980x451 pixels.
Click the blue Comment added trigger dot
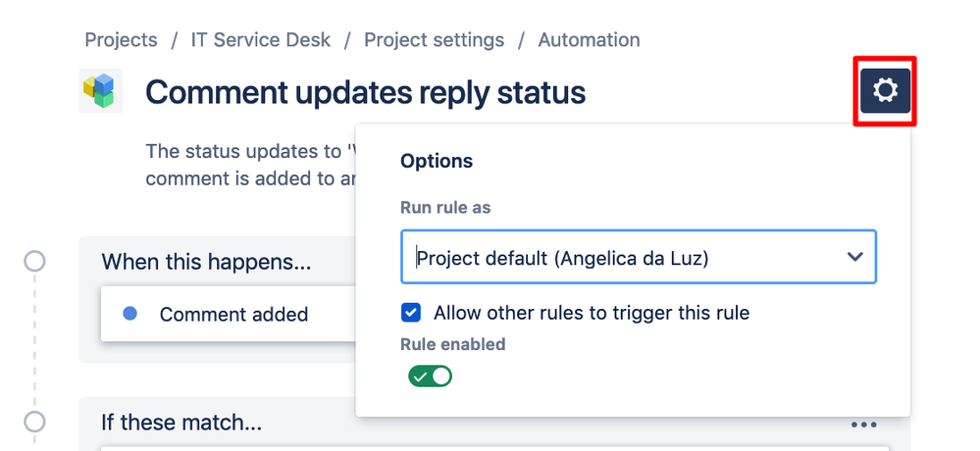(x=129, y=314)
